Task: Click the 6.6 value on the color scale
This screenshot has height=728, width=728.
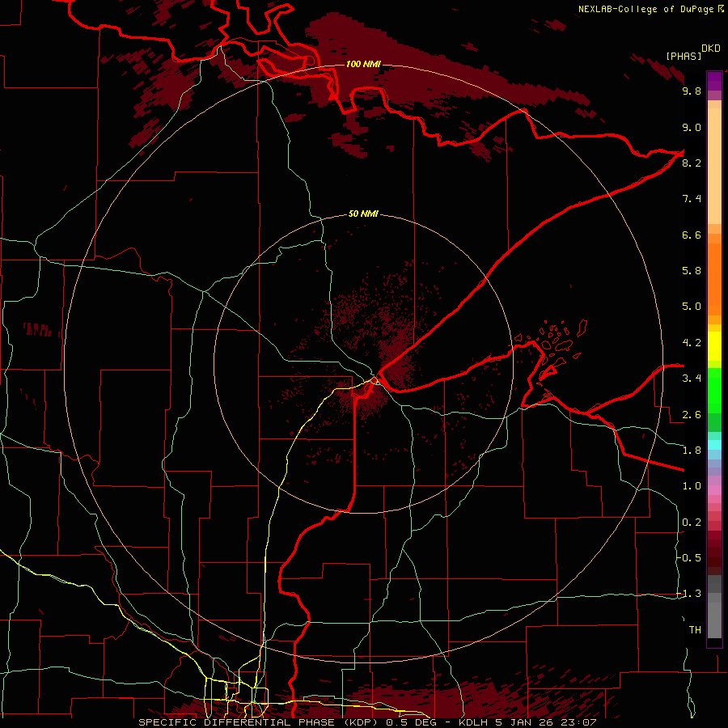Action: (692, 235)
